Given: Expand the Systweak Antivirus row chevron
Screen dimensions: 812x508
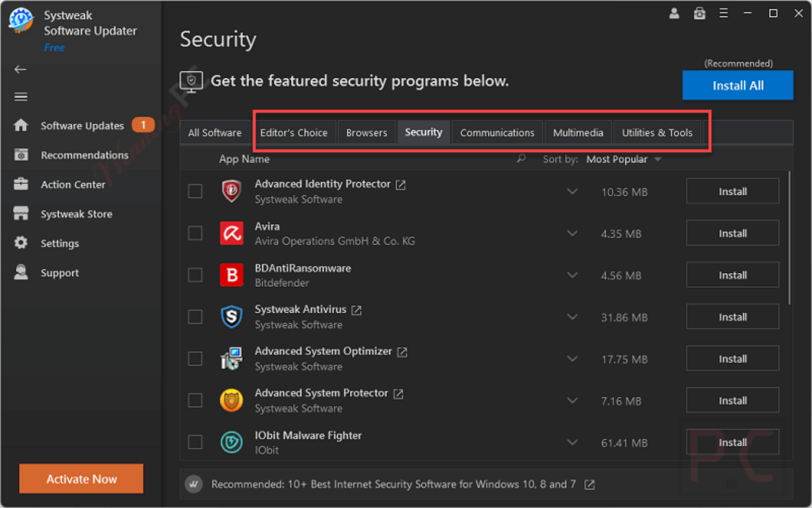Looking at the screenshot, I should click(572, 316).
